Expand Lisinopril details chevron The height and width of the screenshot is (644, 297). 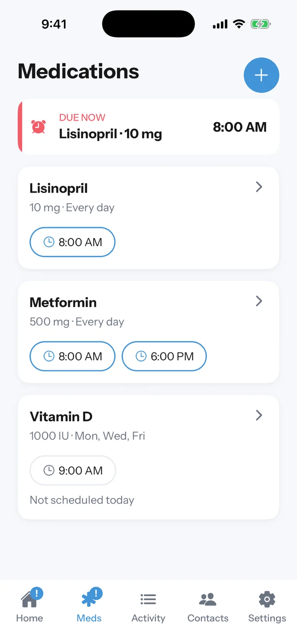click(x=259, y=187)
